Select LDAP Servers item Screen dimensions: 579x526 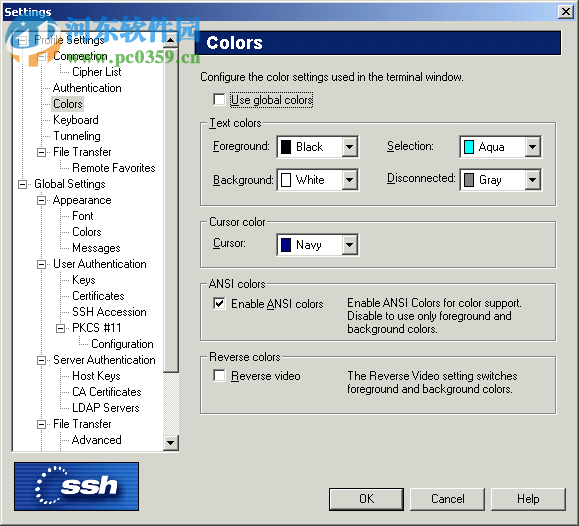[106, 408]
